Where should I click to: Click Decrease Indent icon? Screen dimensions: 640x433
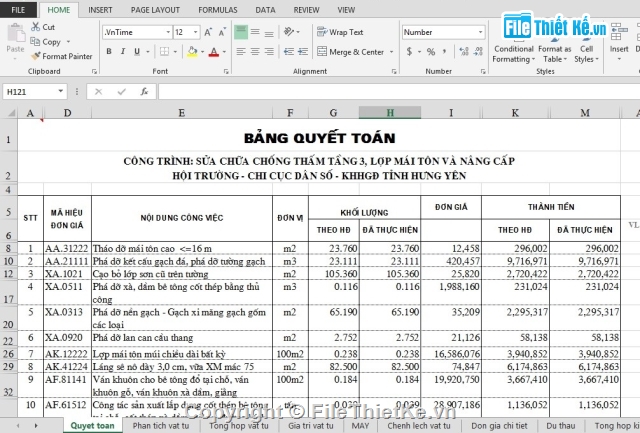[289, 52]
